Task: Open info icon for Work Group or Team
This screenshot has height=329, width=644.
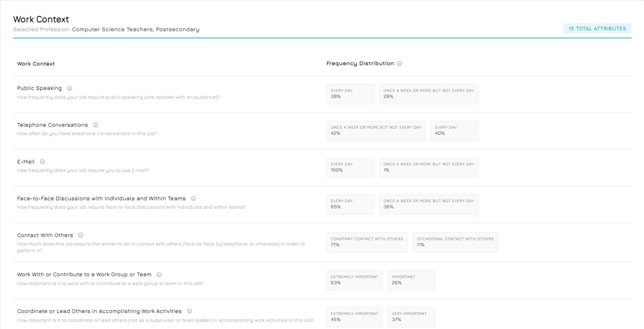Action: [159, 274]
